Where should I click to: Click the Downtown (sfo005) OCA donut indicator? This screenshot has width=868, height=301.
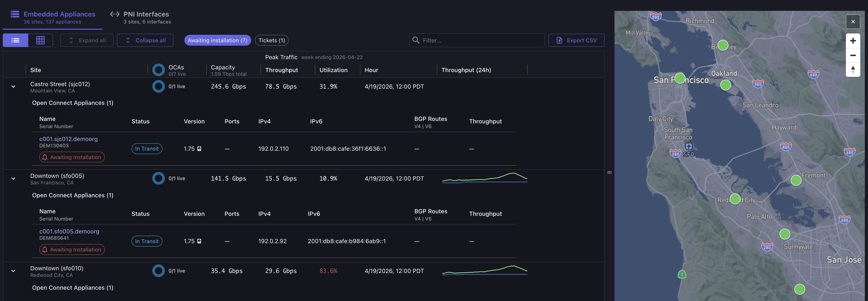158,179
